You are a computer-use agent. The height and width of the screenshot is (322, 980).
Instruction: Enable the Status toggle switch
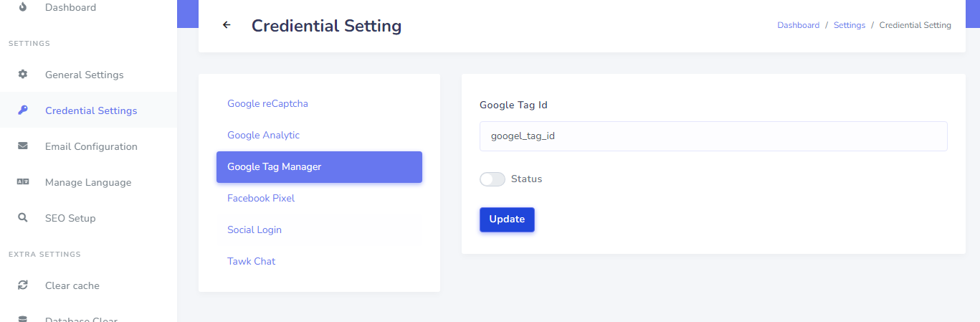[x=493, y=179]
